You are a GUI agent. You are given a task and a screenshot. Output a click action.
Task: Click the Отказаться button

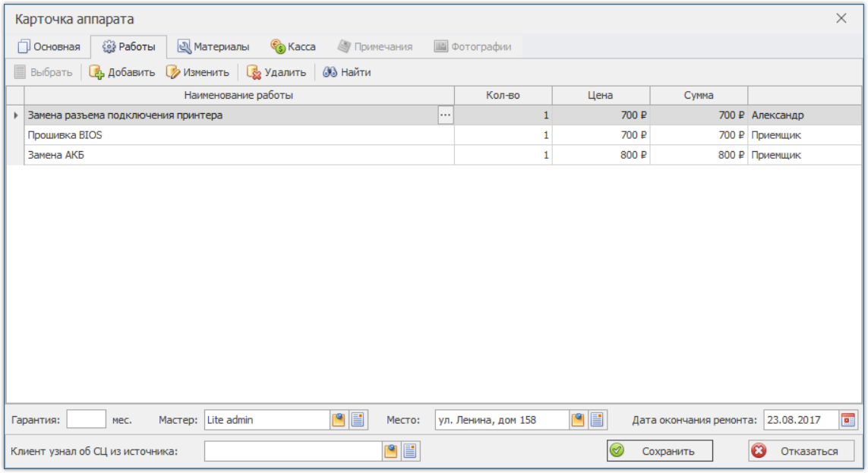click(x=802, y=451)
